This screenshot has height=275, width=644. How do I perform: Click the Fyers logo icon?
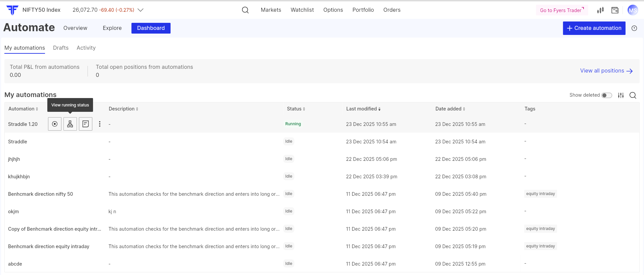point(12,10)
